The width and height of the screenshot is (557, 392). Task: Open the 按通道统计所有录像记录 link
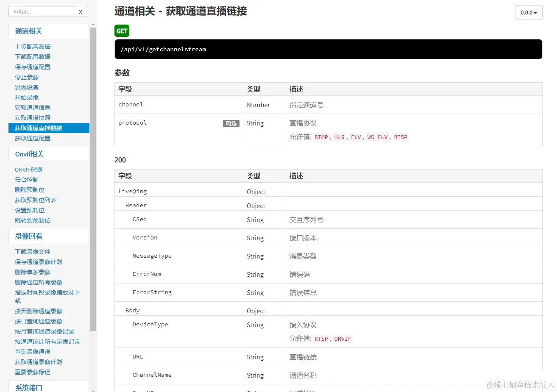coord(47,342)
